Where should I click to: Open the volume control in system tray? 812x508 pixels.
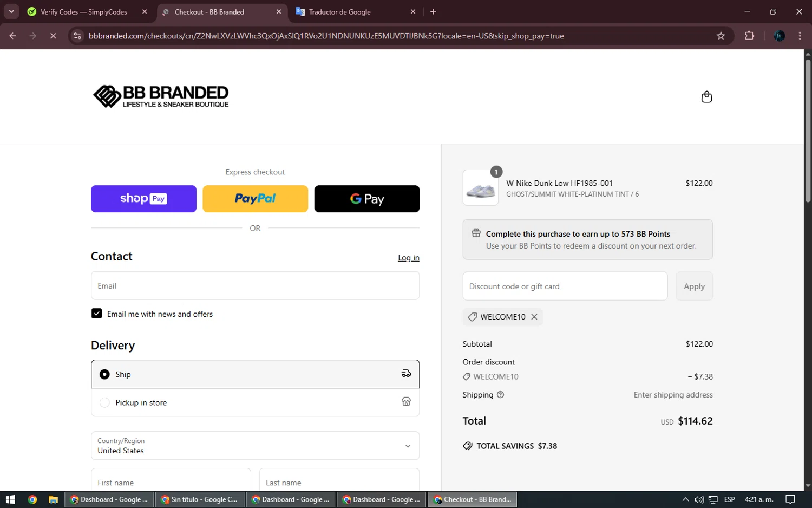tap(699, 499)
